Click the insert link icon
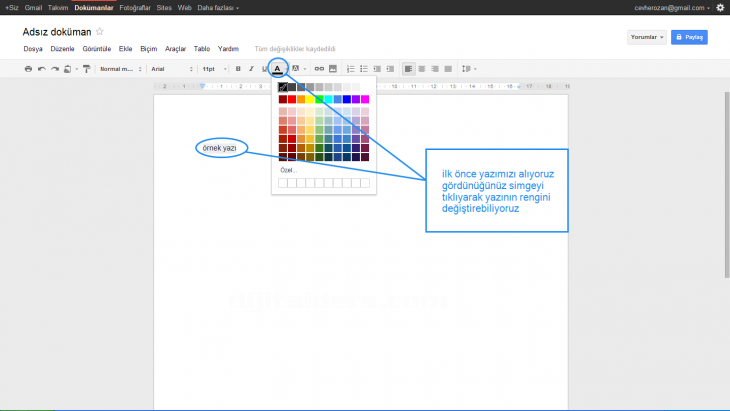The height and width of the screenshot is (411, 730). tap(319, 69)
